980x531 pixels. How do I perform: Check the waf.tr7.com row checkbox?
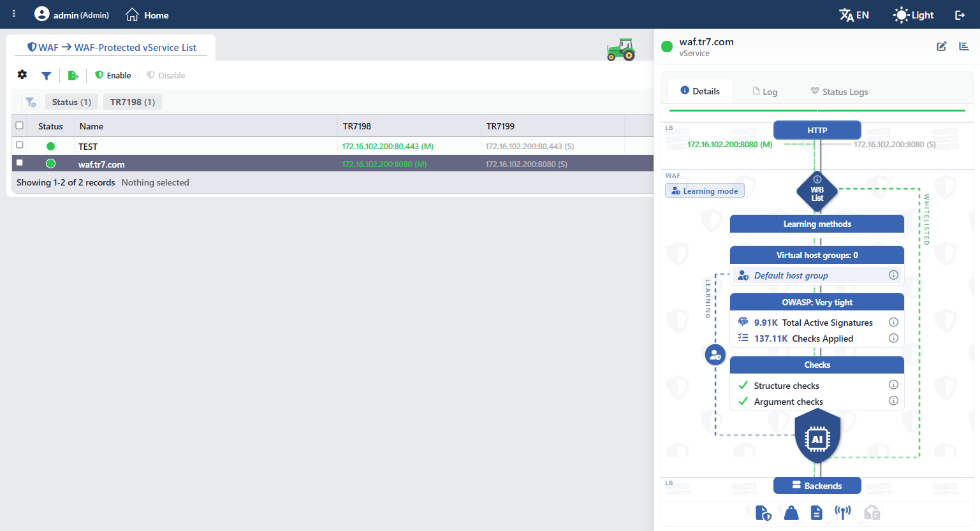(x=20, y=163)
